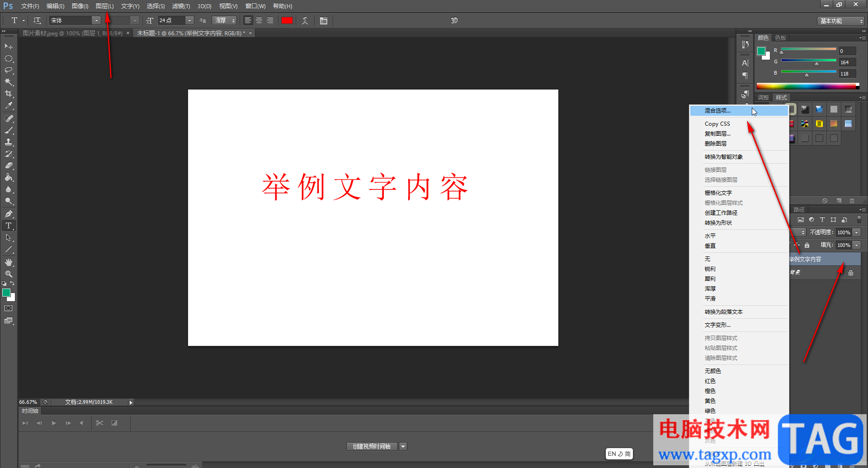Screen dimensions: 868x468
Task: Select the History Brush tool
Action: (x=9, y=154)
